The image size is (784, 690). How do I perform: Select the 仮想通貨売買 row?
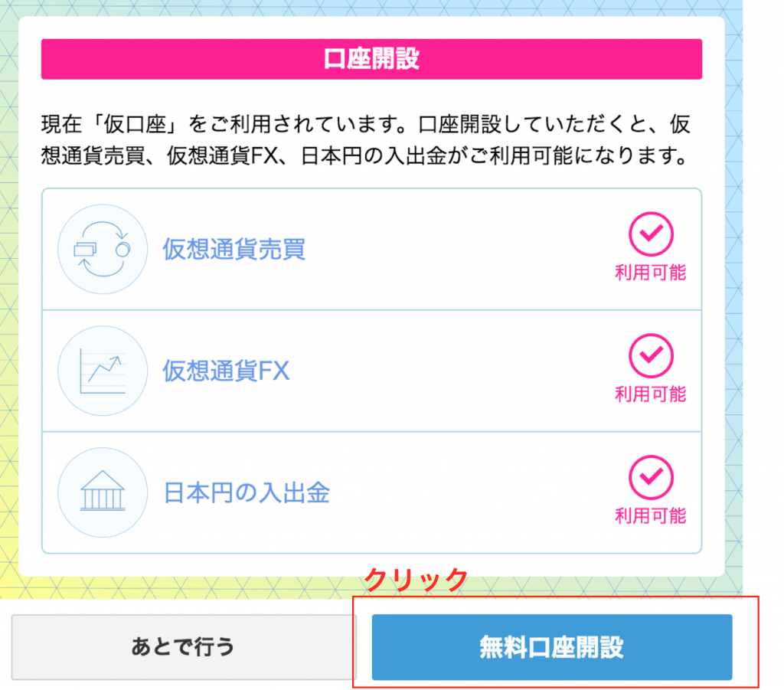click(371, 249)
